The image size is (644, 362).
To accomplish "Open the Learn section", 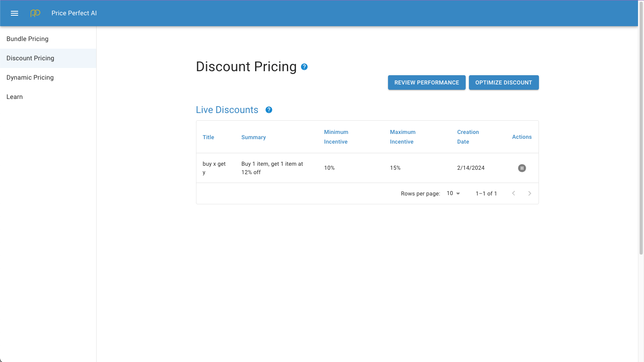I will tap(14, 97).
